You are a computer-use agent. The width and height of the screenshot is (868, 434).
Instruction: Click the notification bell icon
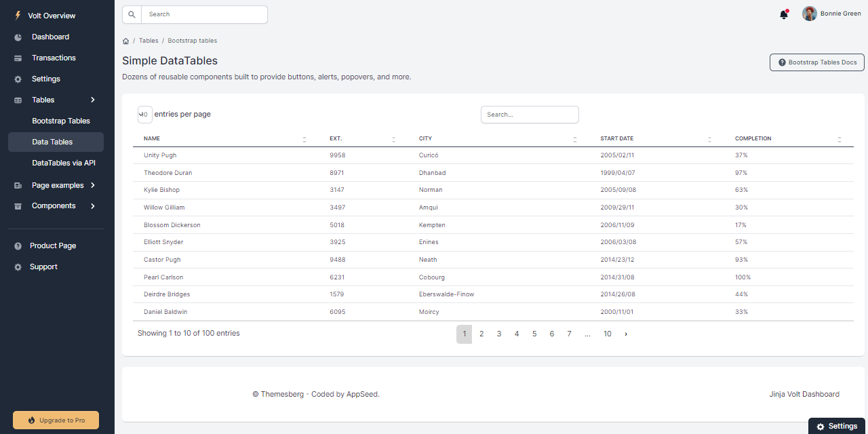click(783, 14)
